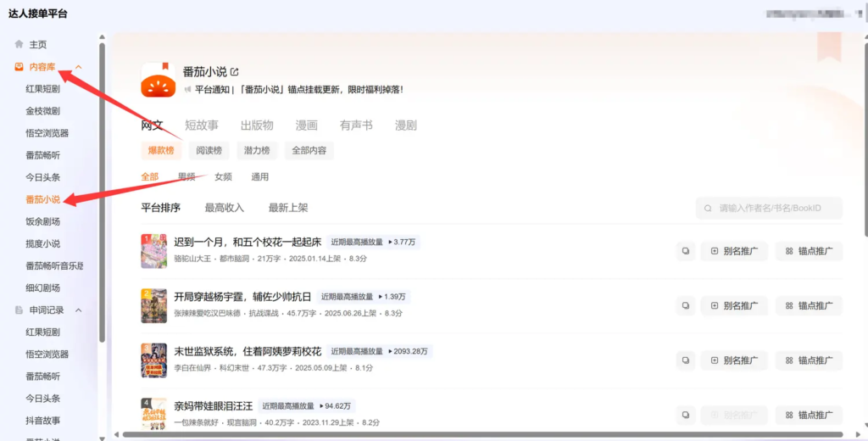Image resolution: width=868 pixels, height=441 pixels.
Task: Click the copy icon for 亲妈带娃眼泪汪汪 book
Action: pos(685,415)
